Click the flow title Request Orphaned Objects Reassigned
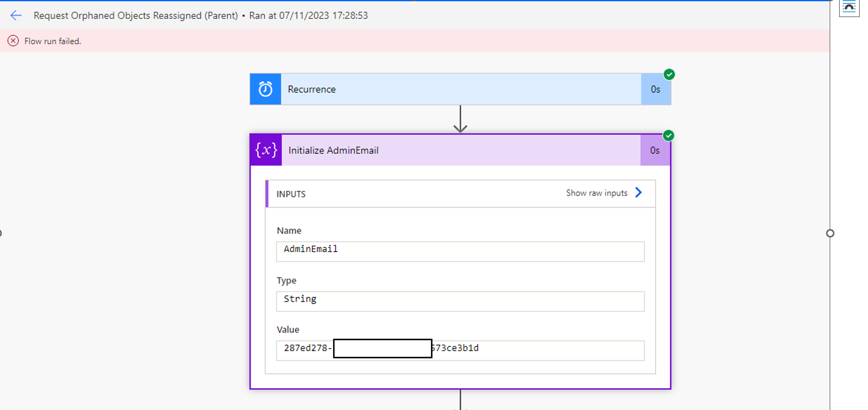The width and height of the screenshot is (868, 410). pos(136,16)
